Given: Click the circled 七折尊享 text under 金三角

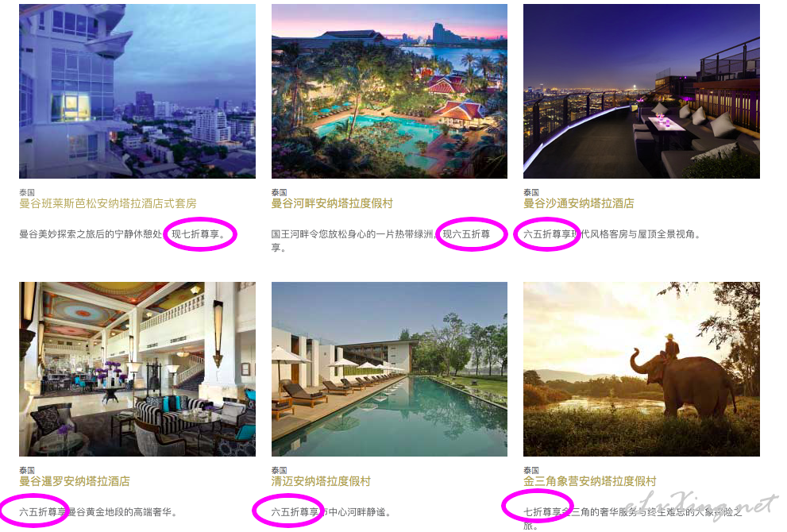Looking at the screenshot, I should point(542,512).
